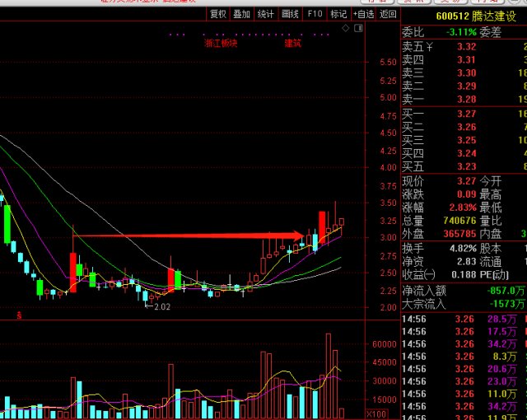Click the stock title 600512 腾达建设
The image size is (527, 420).
pos(476,16)
